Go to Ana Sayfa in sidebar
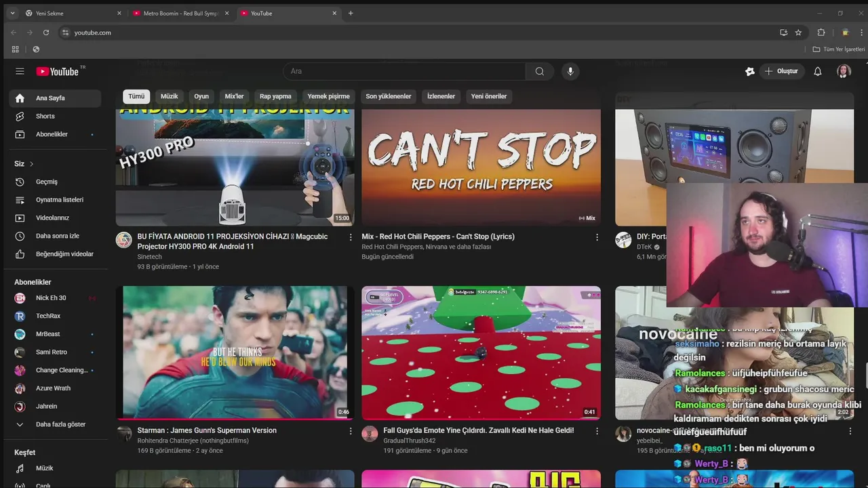Viewport: 868px width, 488px height. coord(55,98)
